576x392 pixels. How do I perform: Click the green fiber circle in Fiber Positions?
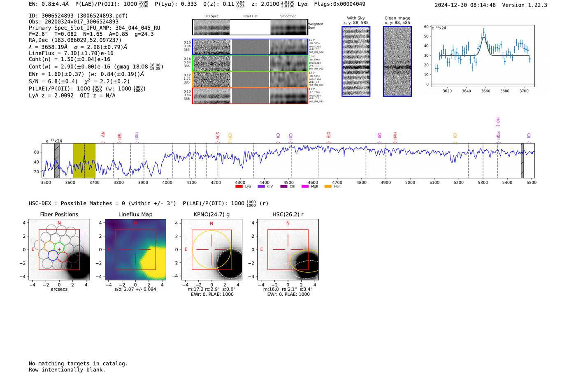pyautogui.click(x=59, y=248)
